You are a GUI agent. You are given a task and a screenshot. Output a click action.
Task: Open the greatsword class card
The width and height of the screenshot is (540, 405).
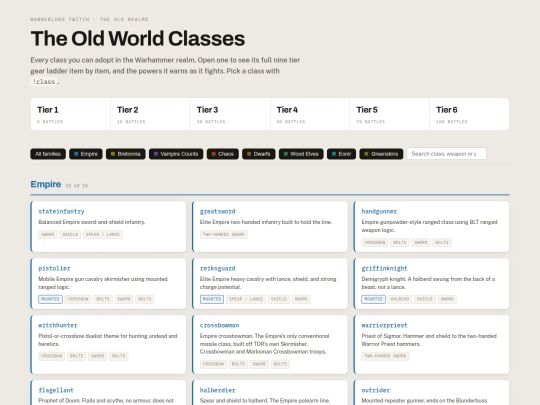[x=270, y=227]
